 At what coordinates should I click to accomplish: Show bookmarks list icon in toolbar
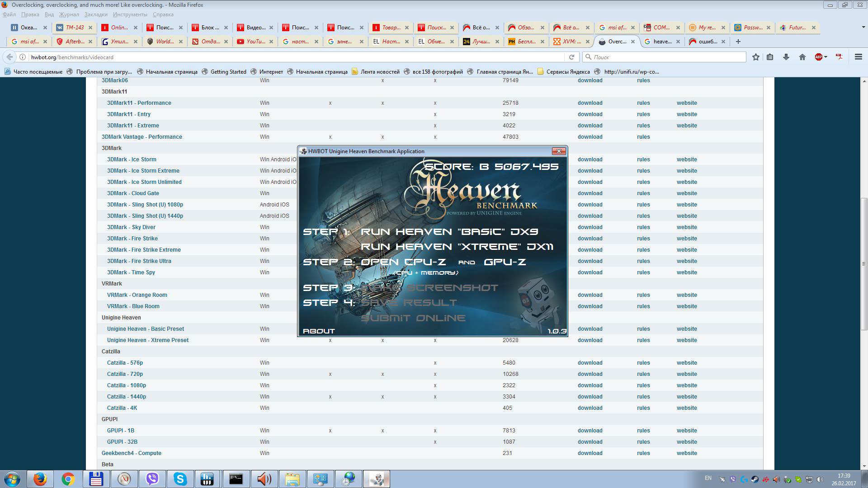pyautogui.click(x=770, y=57)
